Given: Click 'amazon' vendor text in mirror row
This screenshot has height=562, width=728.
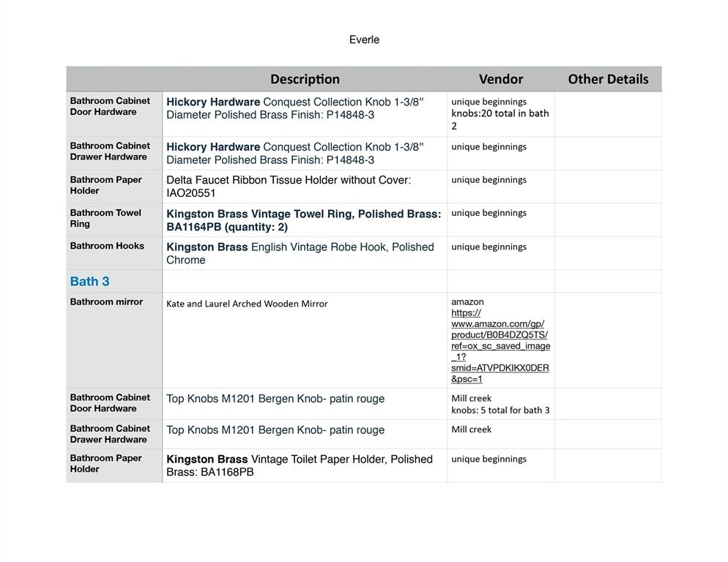Looking at the screenshot, I should click(467, 301).
